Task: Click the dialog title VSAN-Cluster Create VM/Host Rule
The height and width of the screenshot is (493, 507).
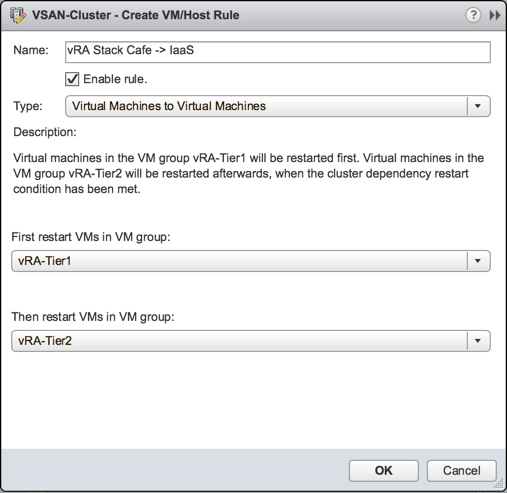Action: [x=135, y=15]
